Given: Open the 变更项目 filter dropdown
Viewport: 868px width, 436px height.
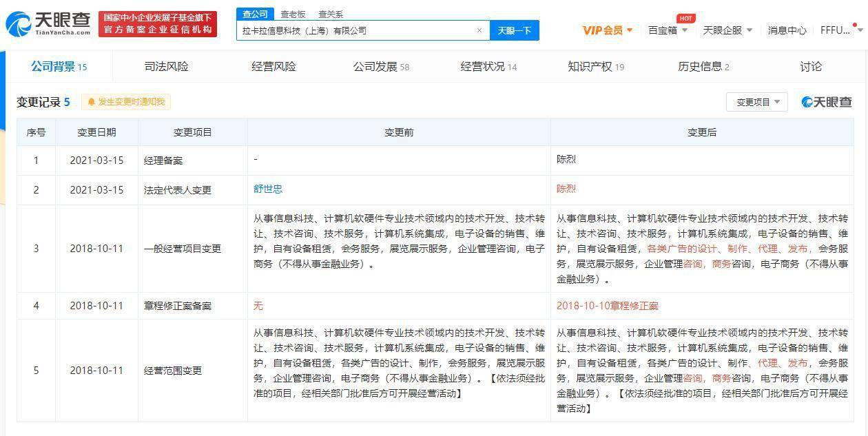Looking at the screenshot, I should click(756, 102).
